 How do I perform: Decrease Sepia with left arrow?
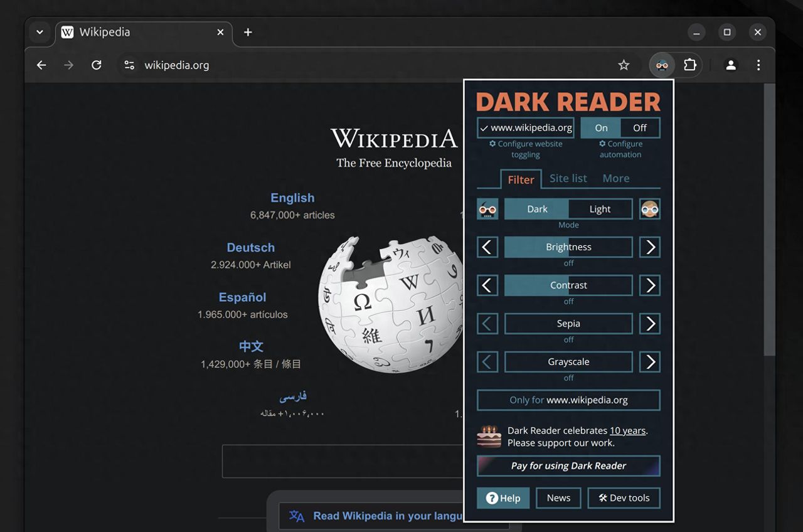(x=487, y=324)
